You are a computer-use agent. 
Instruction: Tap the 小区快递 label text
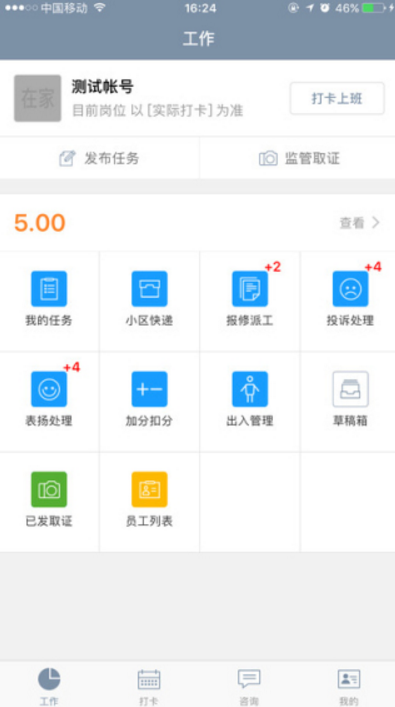pos(149,321)
